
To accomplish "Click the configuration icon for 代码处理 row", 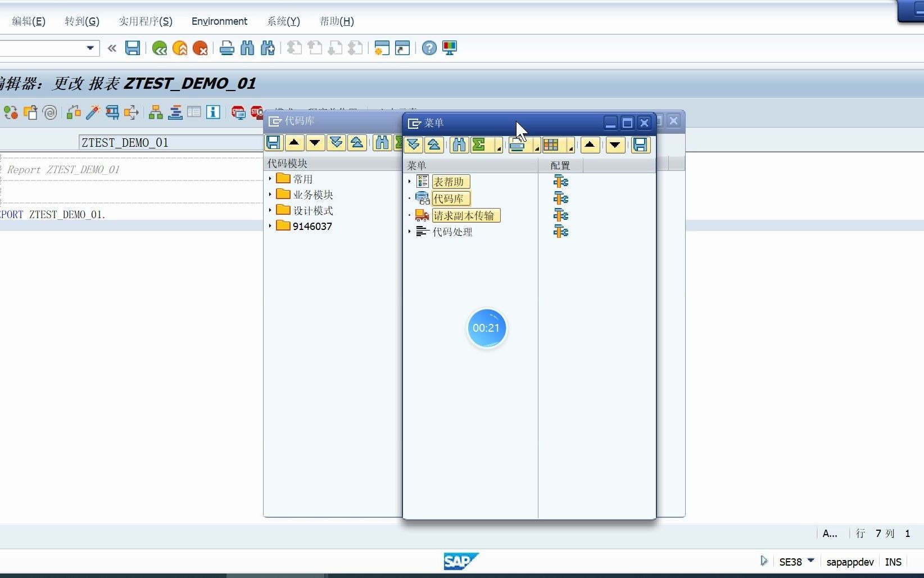I will (560, 232).
